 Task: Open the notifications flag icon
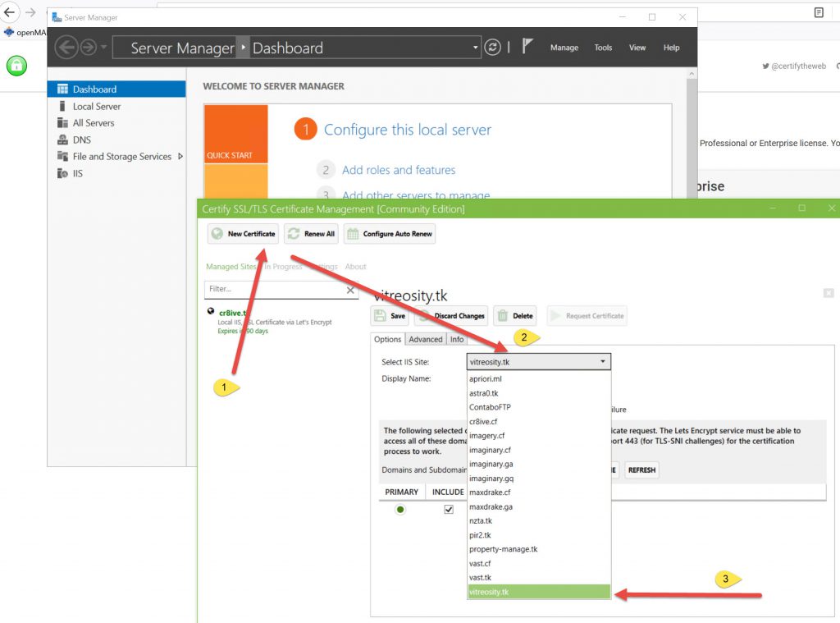(528, 47)
